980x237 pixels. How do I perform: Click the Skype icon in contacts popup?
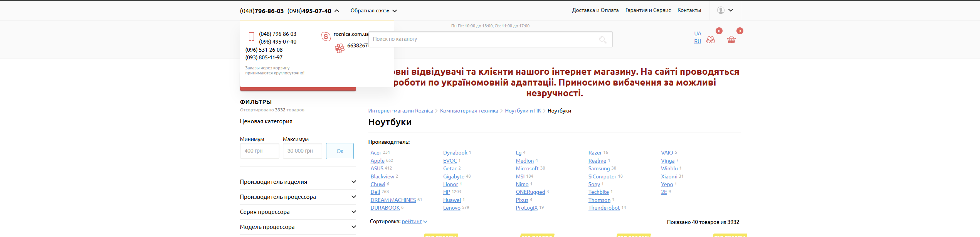pyautogui.click(x=326, y=37)
